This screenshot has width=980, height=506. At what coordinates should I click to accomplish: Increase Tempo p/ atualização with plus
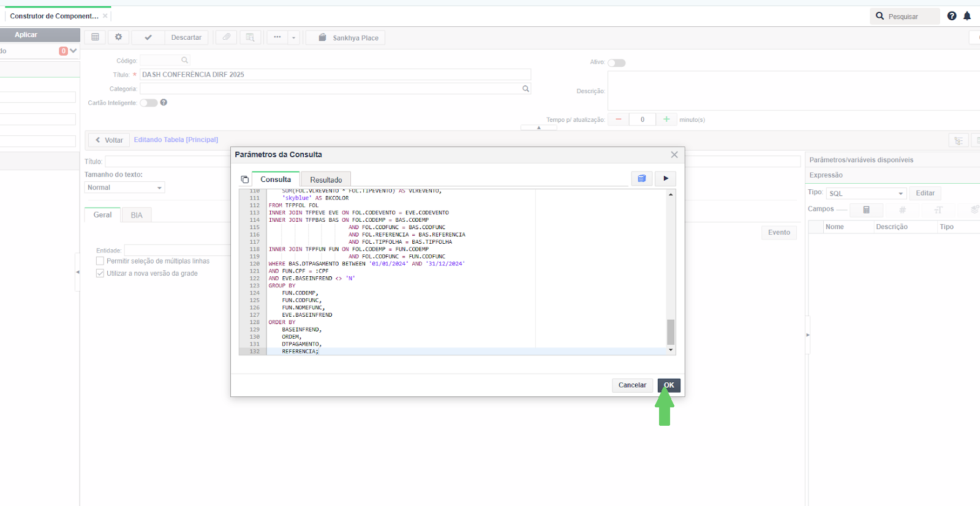pos(666,119)
